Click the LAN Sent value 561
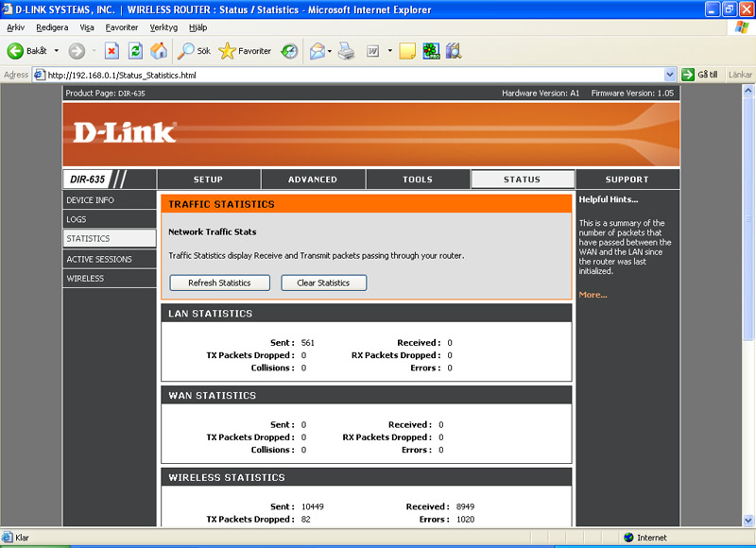 308,343
